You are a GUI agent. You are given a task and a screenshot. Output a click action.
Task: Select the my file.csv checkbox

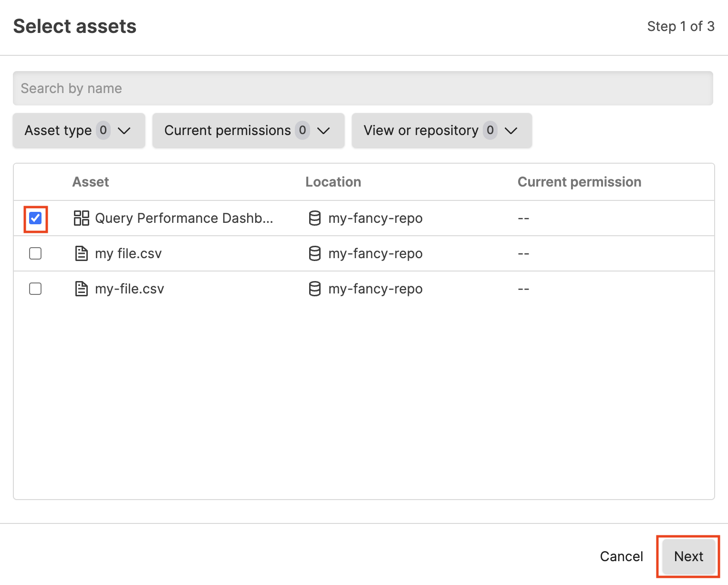point(35,253)
